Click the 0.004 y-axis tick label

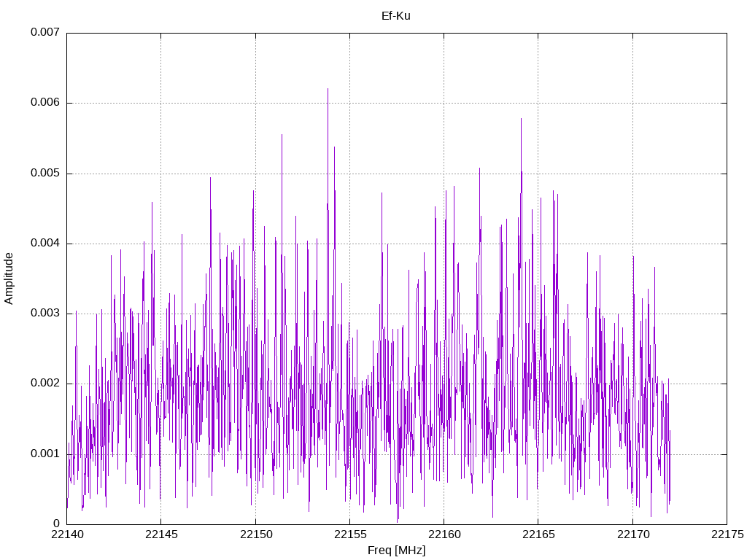click(x=45, y=244)
